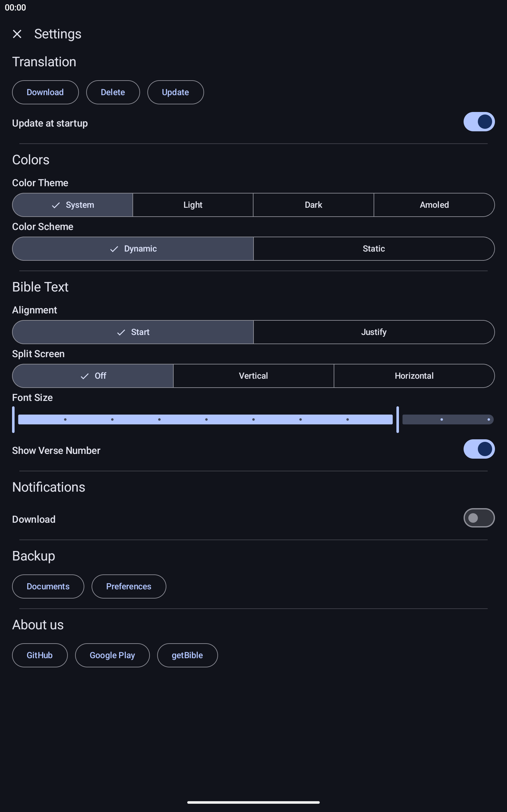Toggle the Show Verse Number switch
The height and width of the screenshot is (812, 507).
(x=479, y=449)
